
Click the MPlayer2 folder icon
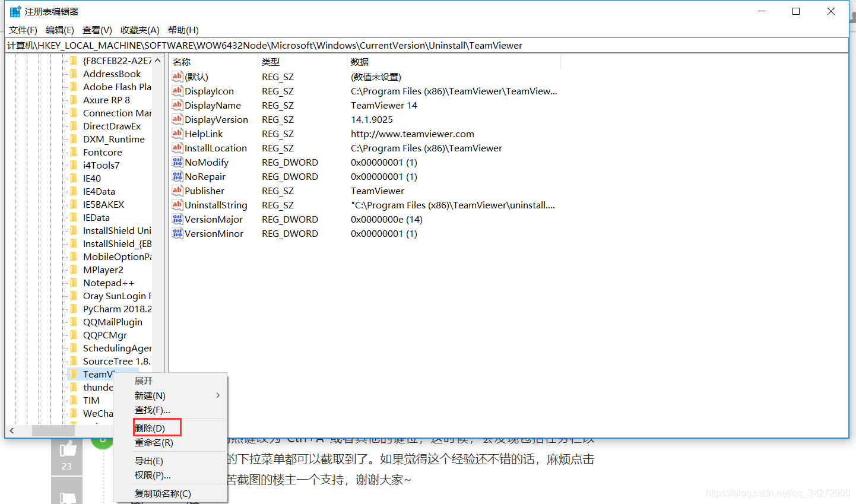click(74, 270)
